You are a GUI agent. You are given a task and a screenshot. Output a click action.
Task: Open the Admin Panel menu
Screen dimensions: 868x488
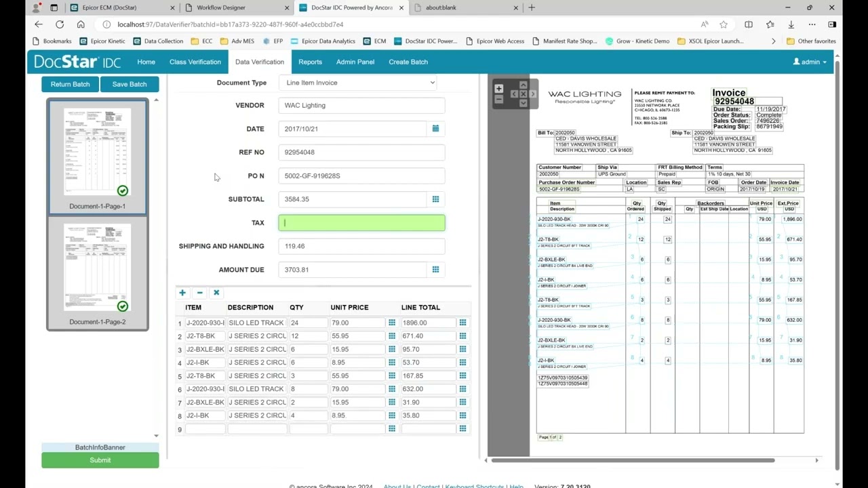[355, 62]
